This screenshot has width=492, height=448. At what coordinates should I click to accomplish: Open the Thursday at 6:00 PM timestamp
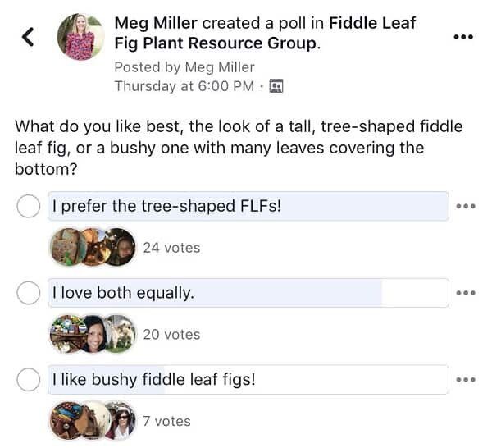pyautogui.click(x=184, y=86)
